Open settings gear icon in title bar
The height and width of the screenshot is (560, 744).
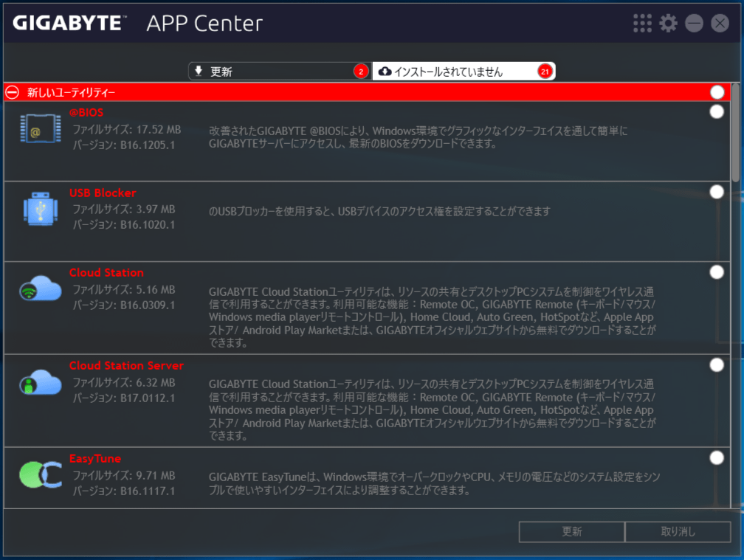click(x=669, y=23)
